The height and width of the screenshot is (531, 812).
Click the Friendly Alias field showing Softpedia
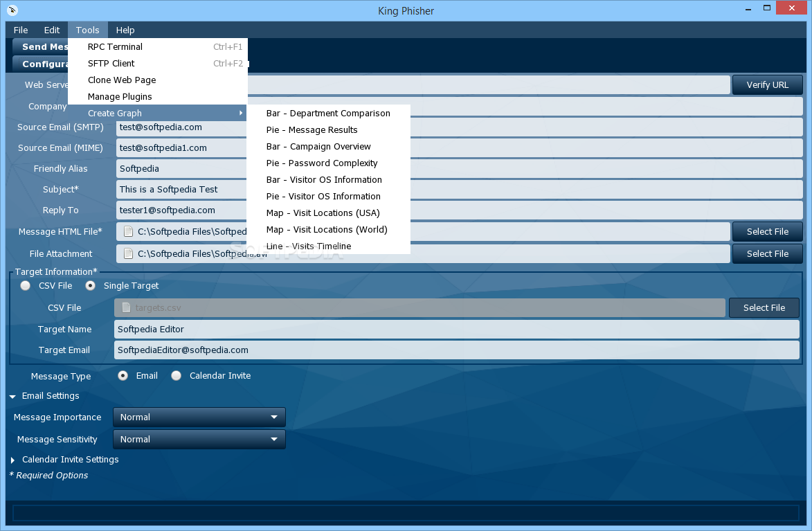click(x=460, y=168)
